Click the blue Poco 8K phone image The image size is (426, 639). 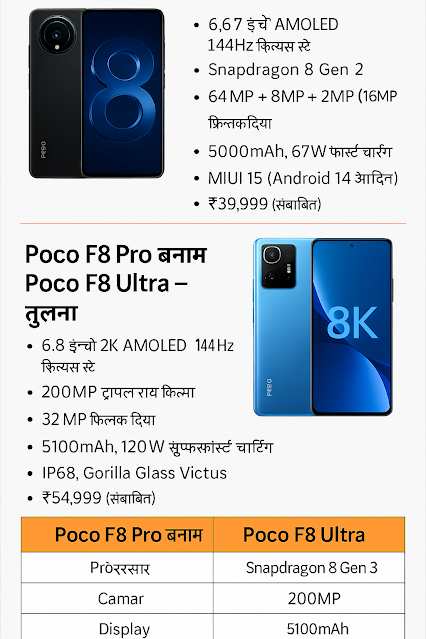[323, 327]
